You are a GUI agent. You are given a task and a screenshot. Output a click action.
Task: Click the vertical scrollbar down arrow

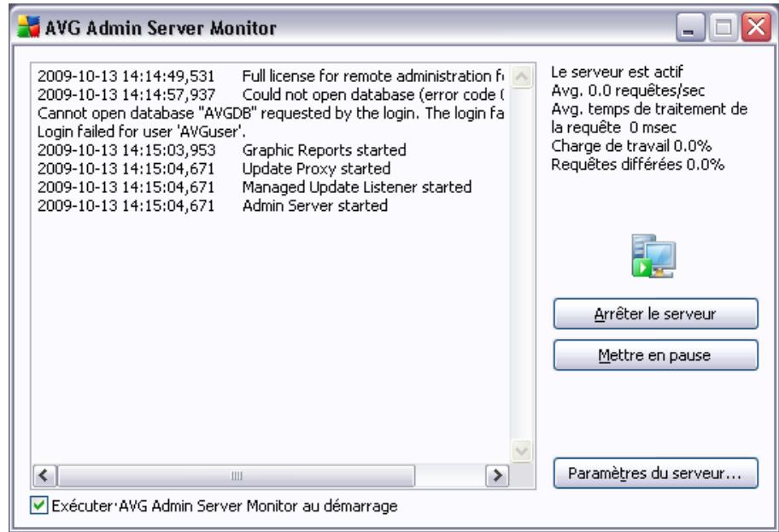521,451
